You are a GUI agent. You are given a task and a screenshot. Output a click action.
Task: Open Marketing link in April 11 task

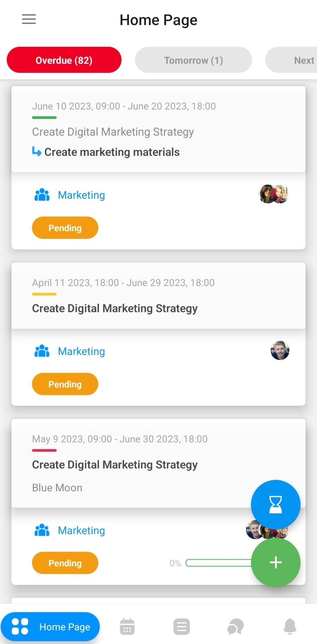coord(81,351)
